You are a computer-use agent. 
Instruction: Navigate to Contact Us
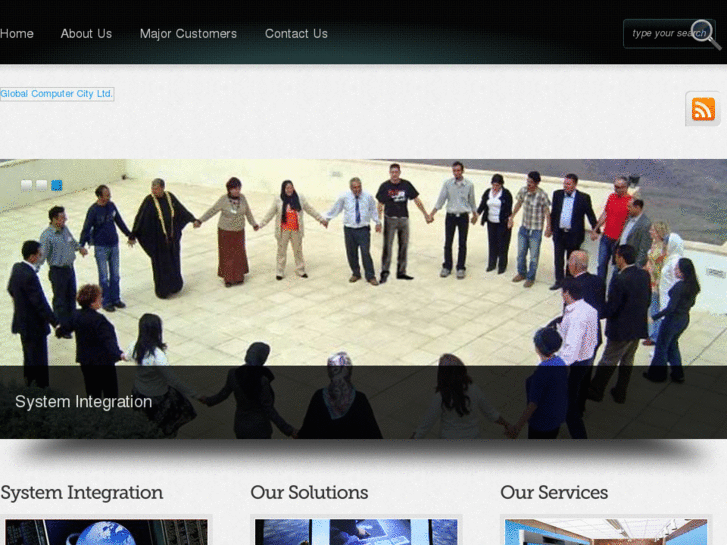click(x=296, y=34)
